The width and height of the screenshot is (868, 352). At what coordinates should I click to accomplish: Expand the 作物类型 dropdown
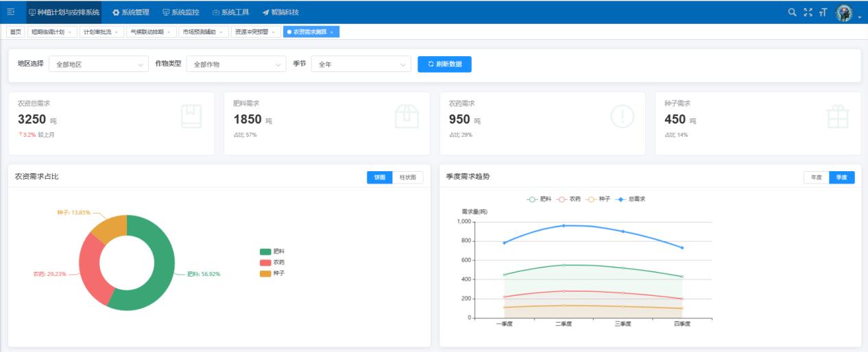point(237,64)
